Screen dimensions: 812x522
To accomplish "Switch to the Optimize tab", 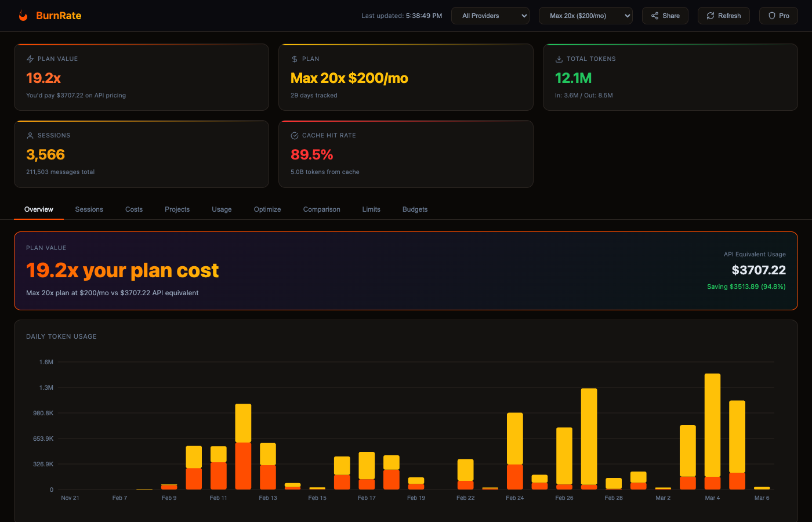I will (267, 209).
